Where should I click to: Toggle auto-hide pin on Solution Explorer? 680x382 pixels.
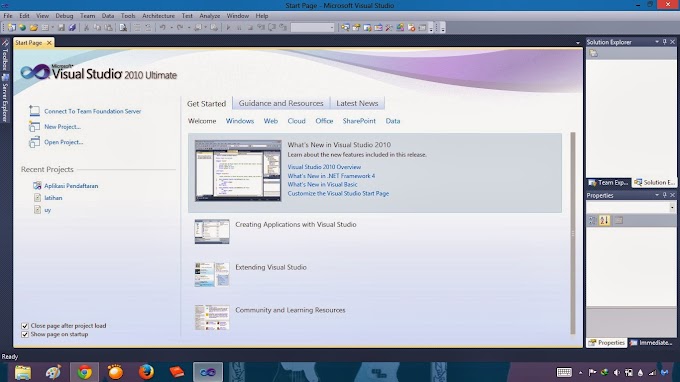(x=664, y=42)
